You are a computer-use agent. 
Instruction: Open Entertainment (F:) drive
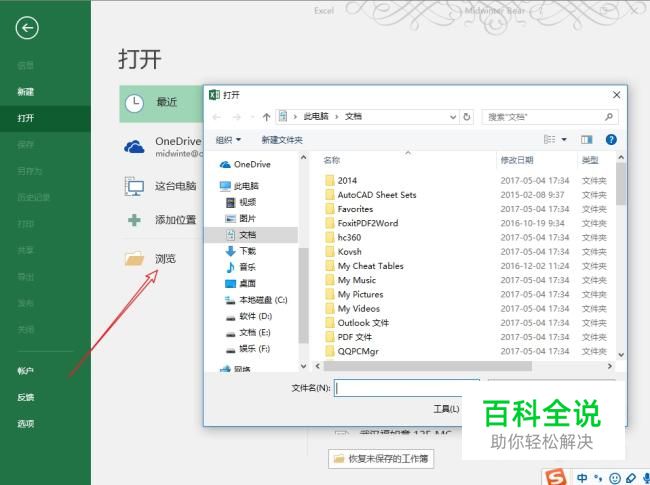point(248,349)
